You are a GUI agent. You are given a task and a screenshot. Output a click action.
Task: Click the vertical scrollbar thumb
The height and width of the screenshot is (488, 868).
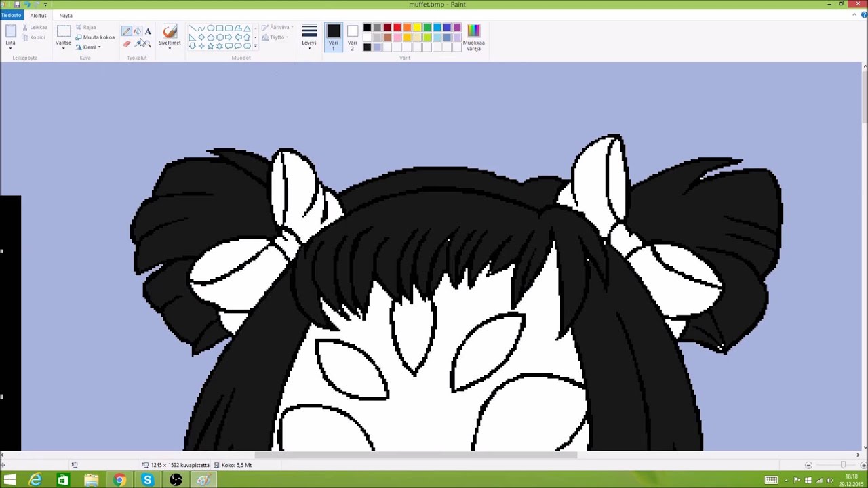click(x=865, y=98)
